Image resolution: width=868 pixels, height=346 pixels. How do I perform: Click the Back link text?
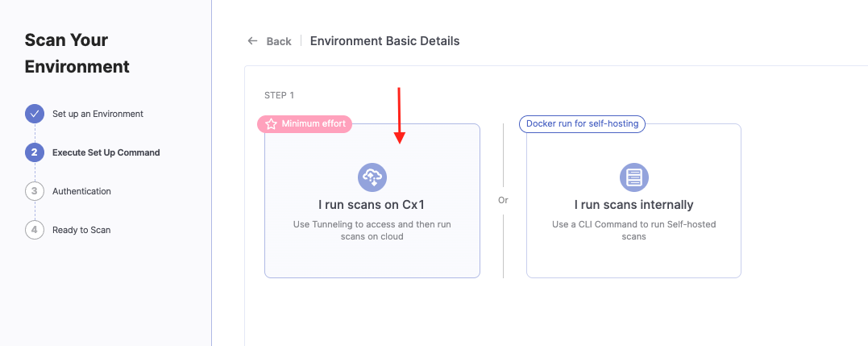279,41
